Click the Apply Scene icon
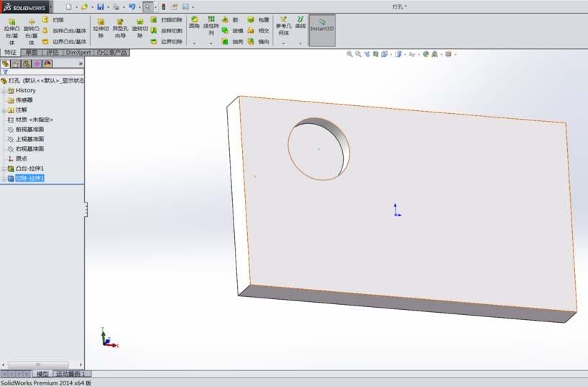Viewport: 588px width, 387px height. tap(435, 54)
